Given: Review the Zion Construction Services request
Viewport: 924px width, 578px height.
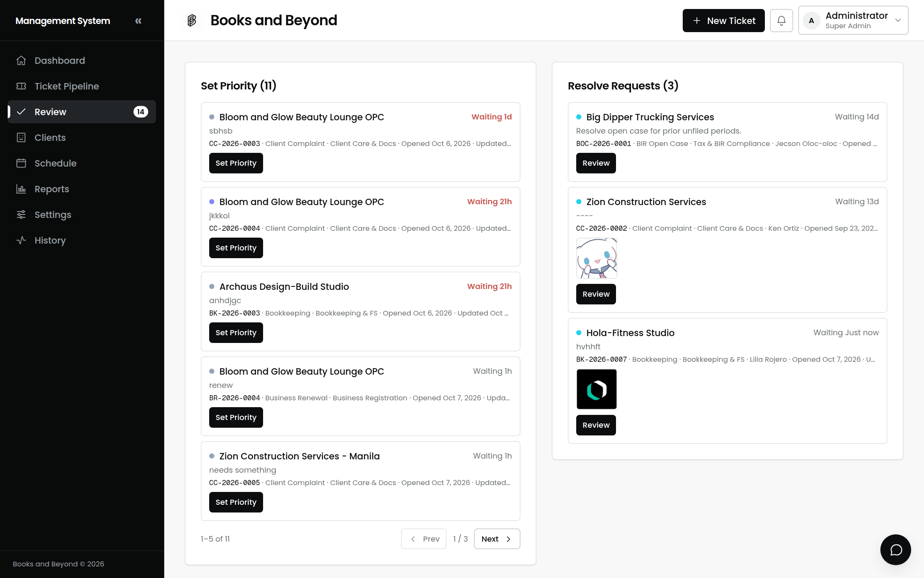Looking at the screenshot, I should [x=596, y=294].
